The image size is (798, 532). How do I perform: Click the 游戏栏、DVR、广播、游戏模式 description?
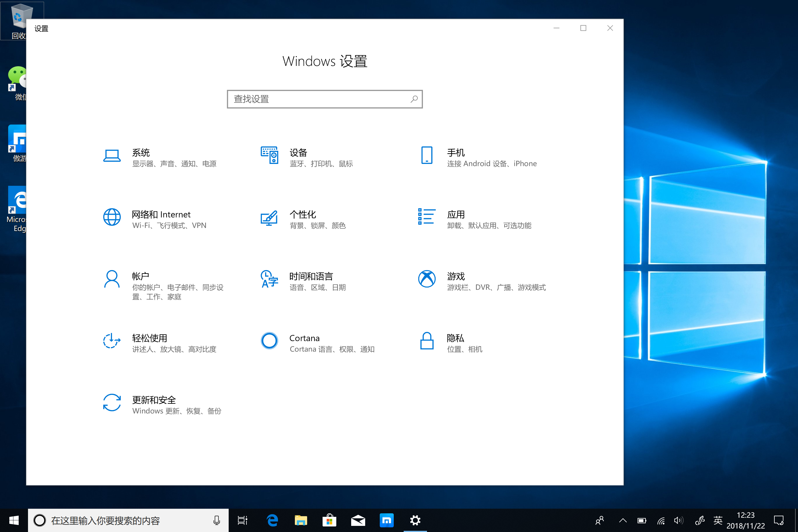(496, 287)
